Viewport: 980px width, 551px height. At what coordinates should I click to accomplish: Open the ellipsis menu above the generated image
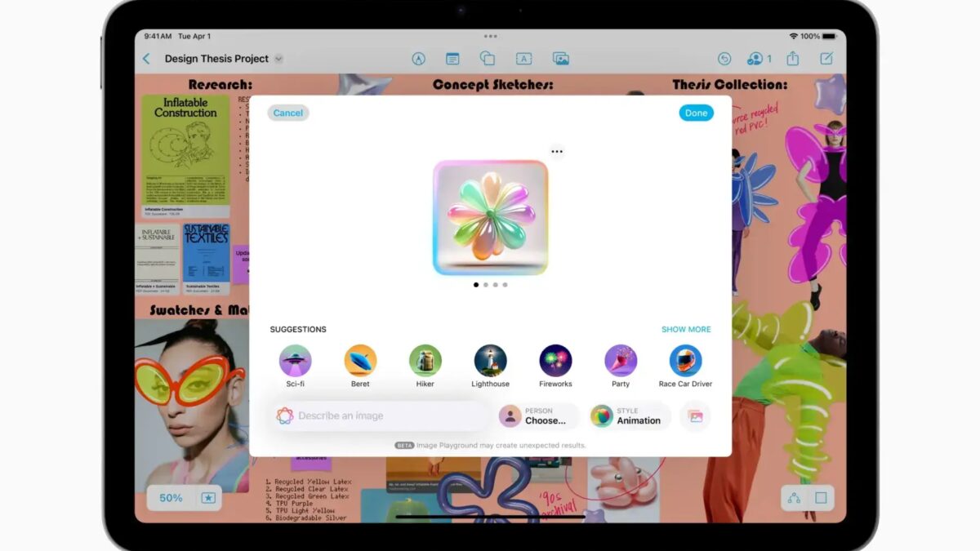557,151
